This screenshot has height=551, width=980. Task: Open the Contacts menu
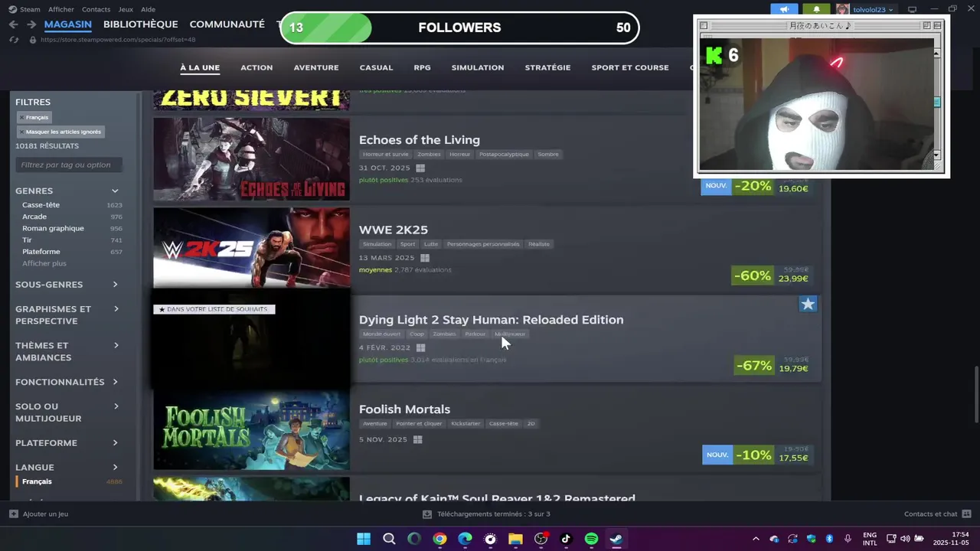tap(96, 9)
